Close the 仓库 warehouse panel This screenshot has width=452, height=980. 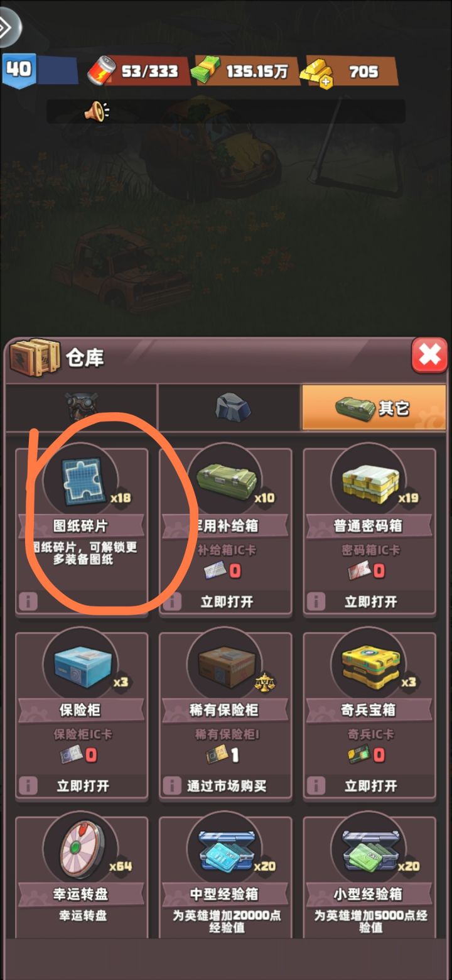[429, 356]
